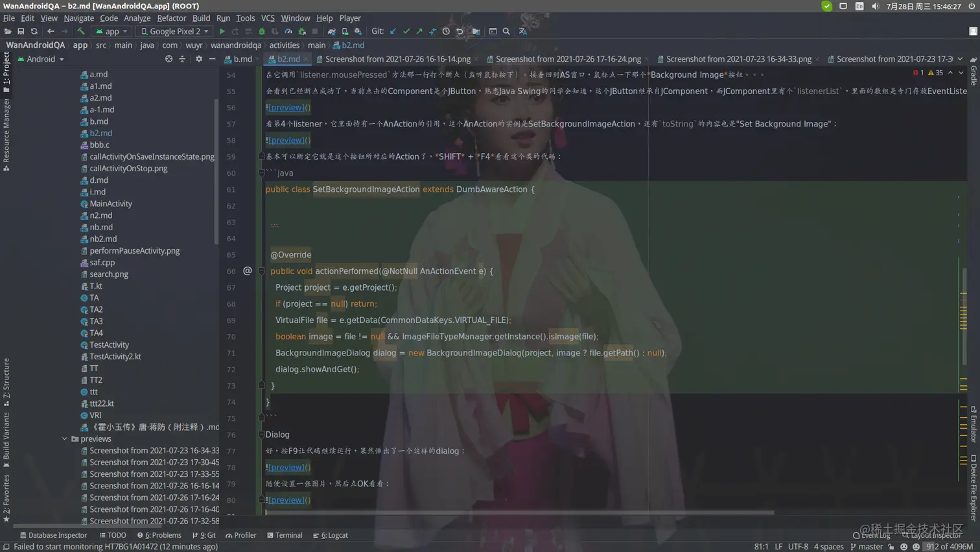Click the system volume icon in top bar

876,6
